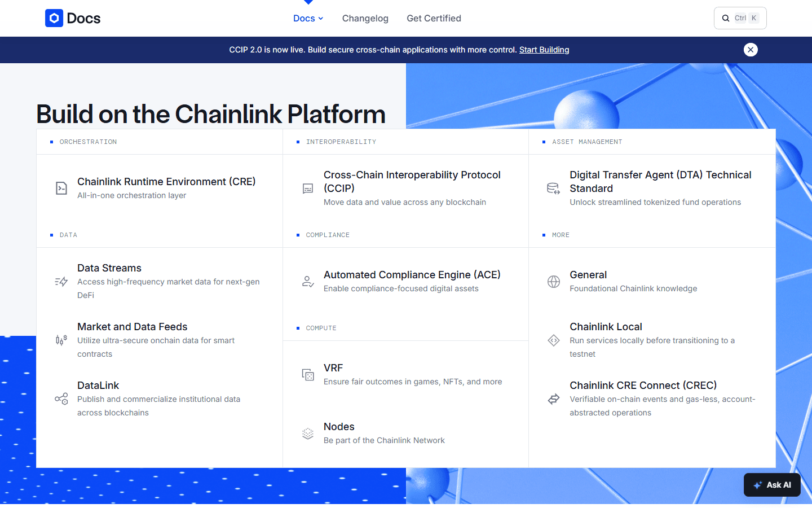This screenshot has width=812, height=508.
Task: Click the search magnifier icon
Action: pos(726,18)
